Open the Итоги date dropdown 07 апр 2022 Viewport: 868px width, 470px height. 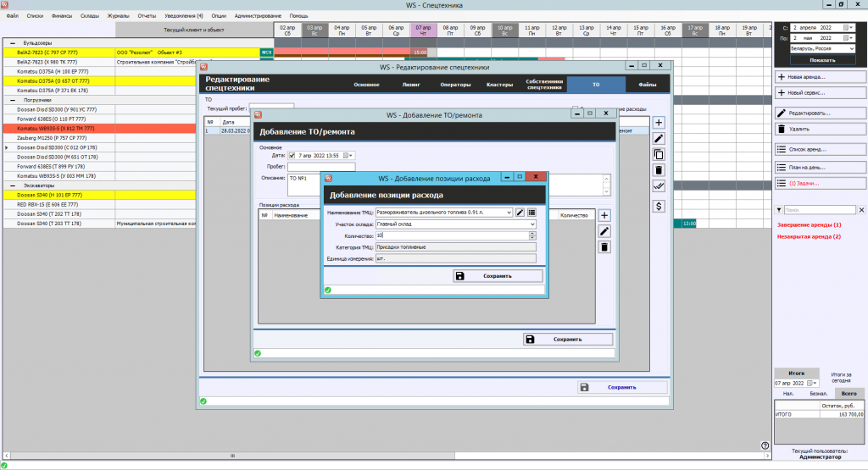click(x=813, y=383)
